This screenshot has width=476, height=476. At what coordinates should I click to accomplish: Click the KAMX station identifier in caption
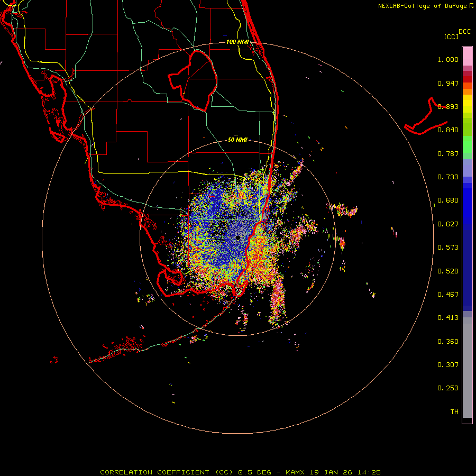click(295, 472)
